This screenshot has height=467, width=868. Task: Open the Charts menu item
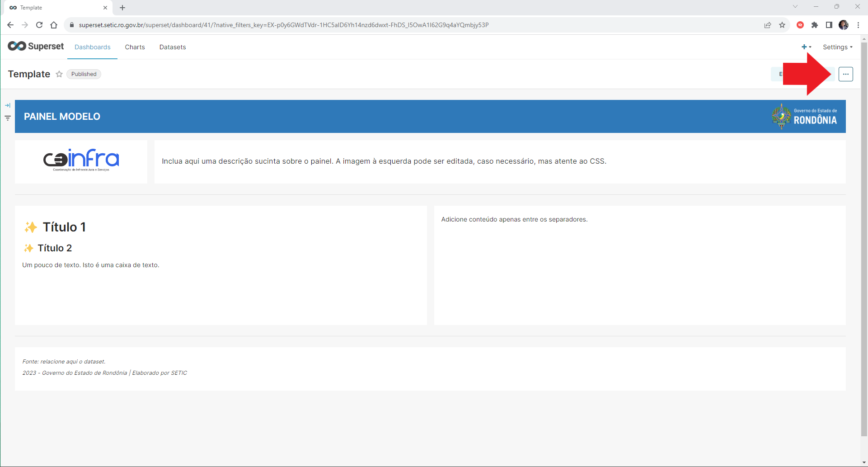[135, 47]
